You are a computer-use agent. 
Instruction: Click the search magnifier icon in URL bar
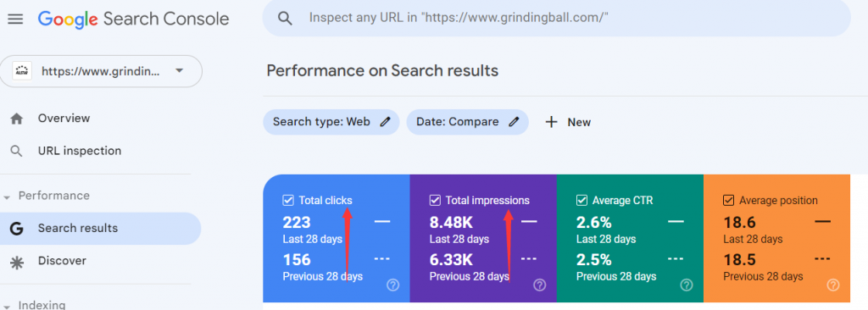pos(285,19)
